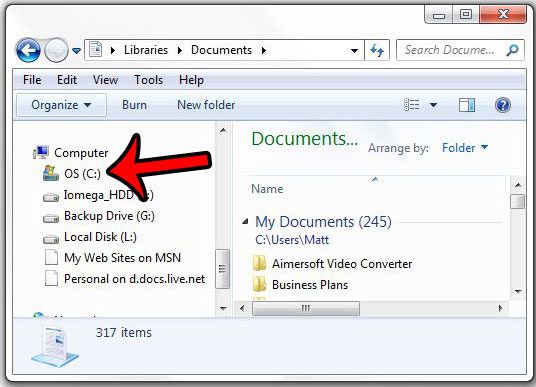Screen dimensions: 536x387
Task: Open Backup Drive (G:)
Action: 109,216
